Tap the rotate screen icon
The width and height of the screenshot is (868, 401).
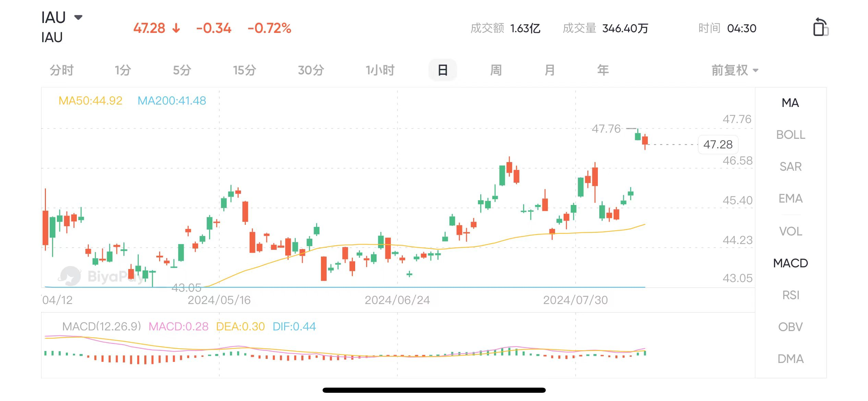click(820, 27)
